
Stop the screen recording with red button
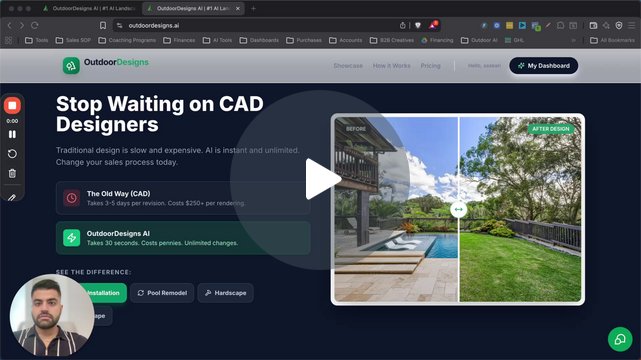click(x=12, y=105)
